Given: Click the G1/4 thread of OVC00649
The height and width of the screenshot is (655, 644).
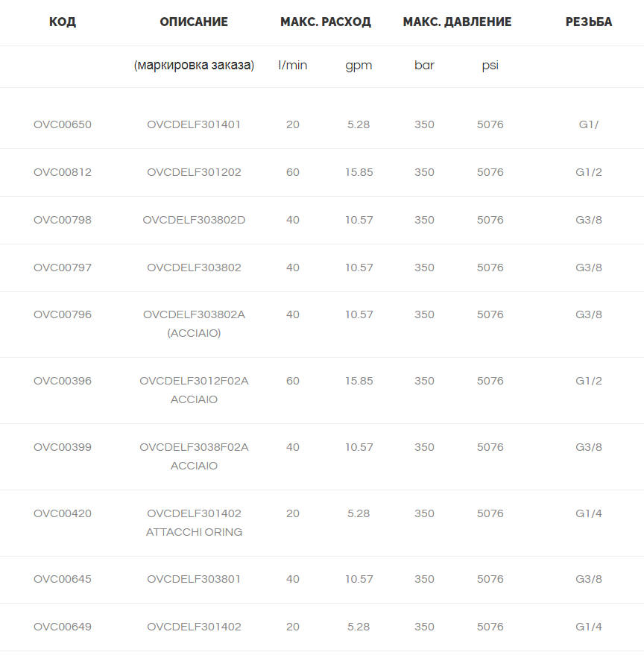Looking at the screenshot, I should [588, 627].
